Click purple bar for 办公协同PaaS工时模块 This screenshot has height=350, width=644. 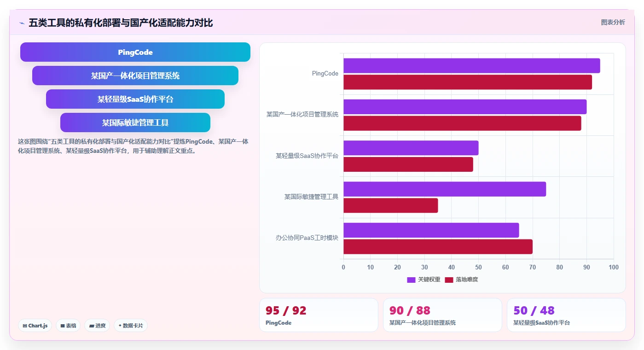coord(431,230)
